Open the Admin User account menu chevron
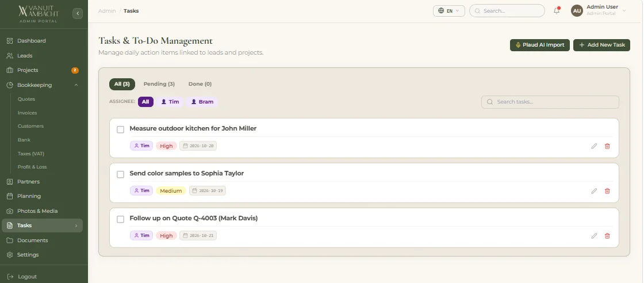The height and width of the screenshot is (283, 644). [x=624, y=11]
